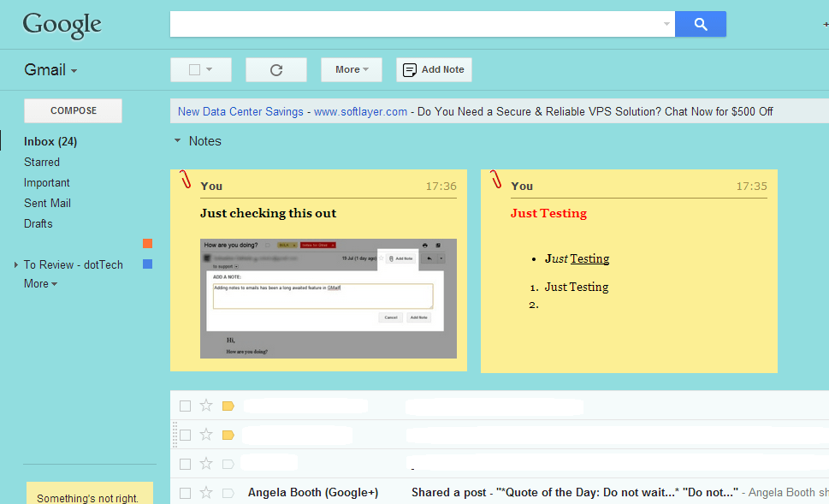
Task: Click the select-all checkbox in the toolbar
Action: pyautogui.click(x=195, y=69)
